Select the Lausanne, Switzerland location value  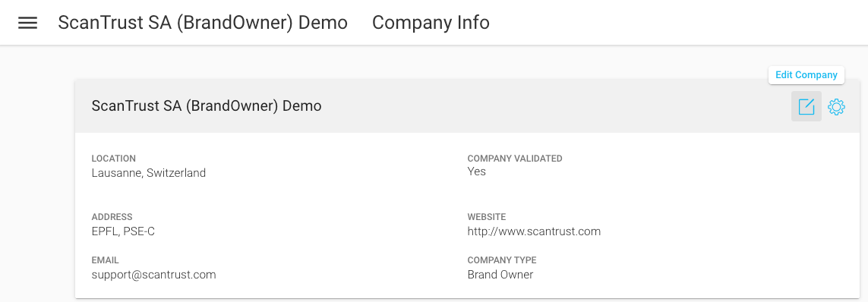pos(148,173)
